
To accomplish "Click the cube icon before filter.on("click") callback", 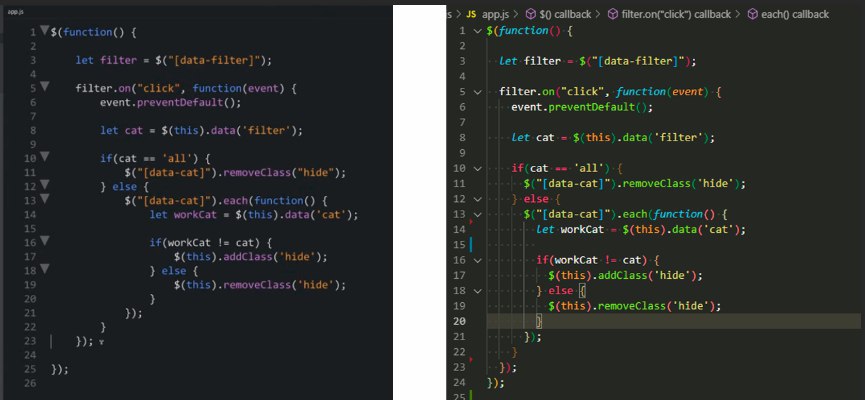I will tap(612, 14).
